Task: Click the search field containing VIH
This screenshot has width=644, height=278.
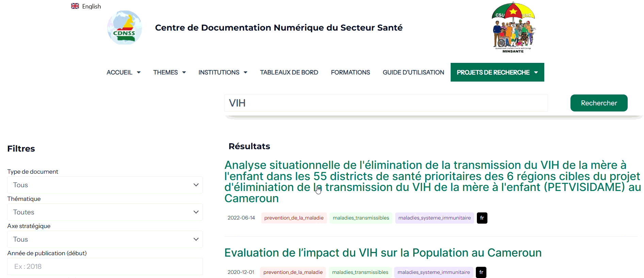Action: tap(386, 103)
